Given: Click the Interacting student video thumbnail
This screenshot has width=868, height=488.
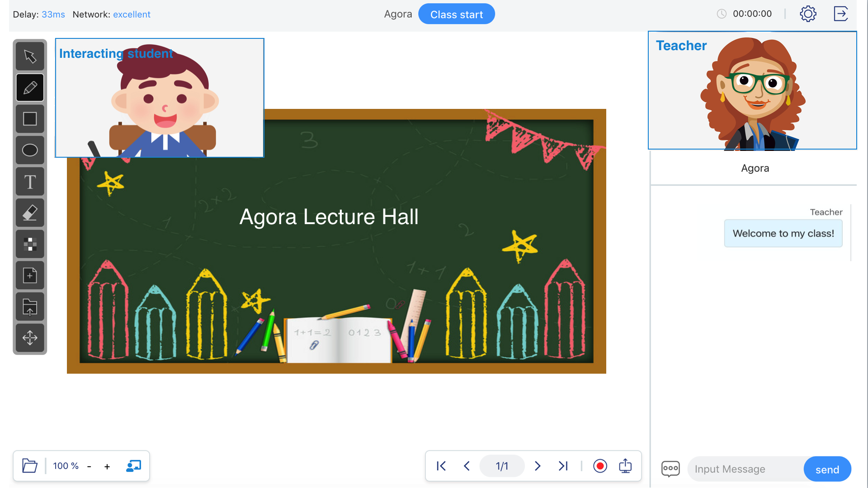Looking at the screenshot, I should [x=160, y=98].
